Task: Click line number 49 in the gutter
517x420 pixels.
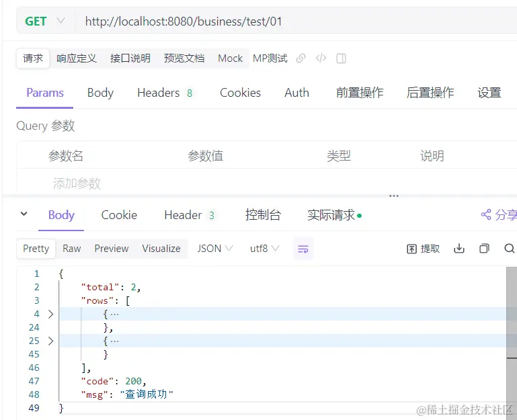Action: coord(34,408)
